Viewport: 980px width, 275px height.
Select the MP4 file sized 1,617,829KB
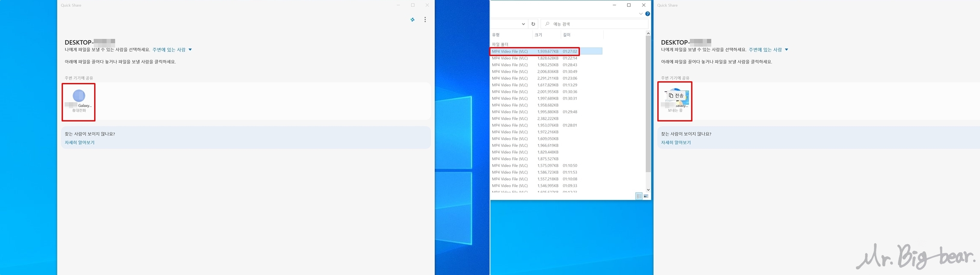(546, 85)
